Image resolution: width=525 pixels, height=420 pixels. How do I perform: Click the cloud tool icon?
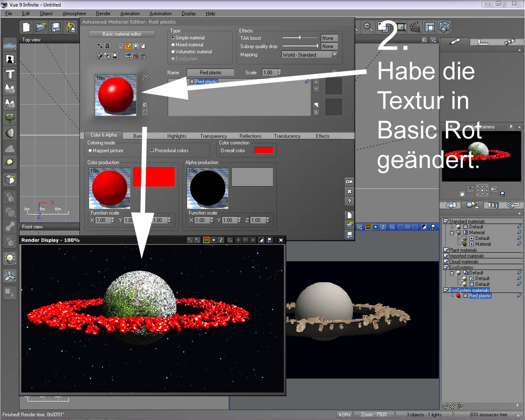(10, 148)
